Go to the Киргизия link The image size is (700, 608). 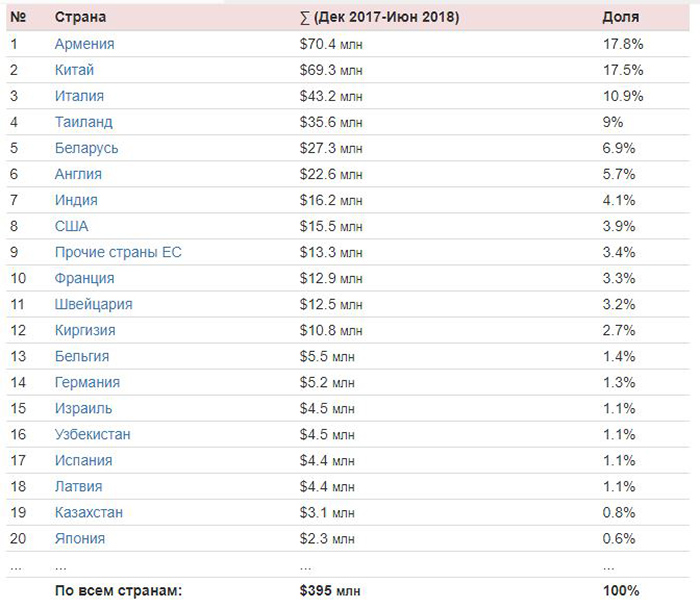point(85,330)
